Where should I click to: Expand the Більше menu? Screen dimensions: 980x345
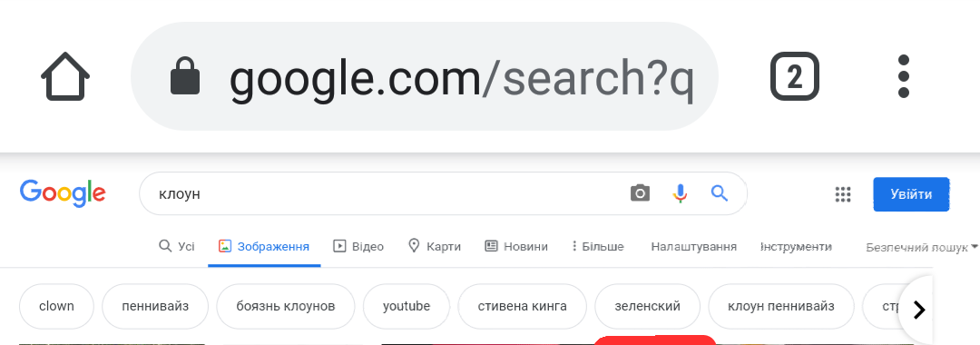pyautogui.click(x=597, y=246)
